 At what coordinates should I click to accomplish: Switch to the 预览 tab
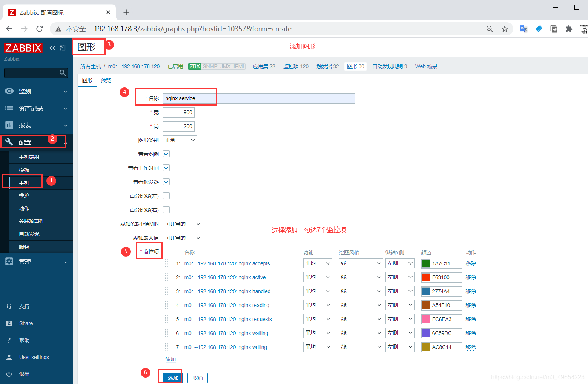point(106,80)
